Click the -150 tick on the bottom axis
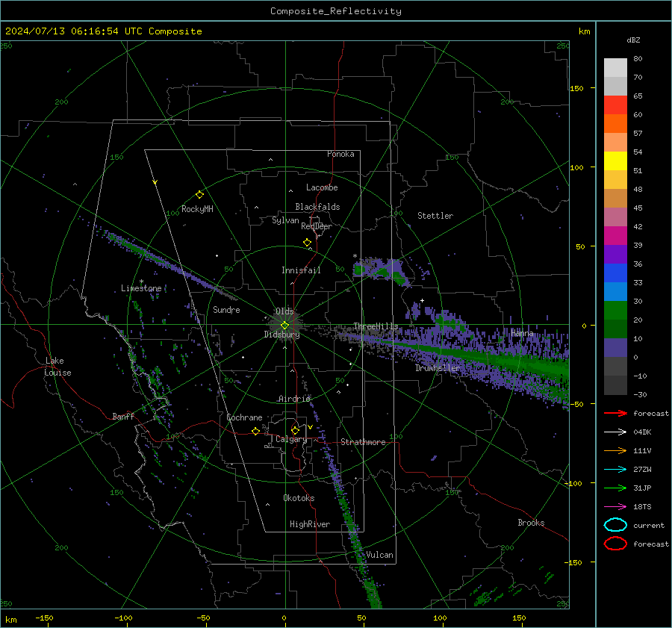This screenshot has width=672, height=628. pos(44,618)
